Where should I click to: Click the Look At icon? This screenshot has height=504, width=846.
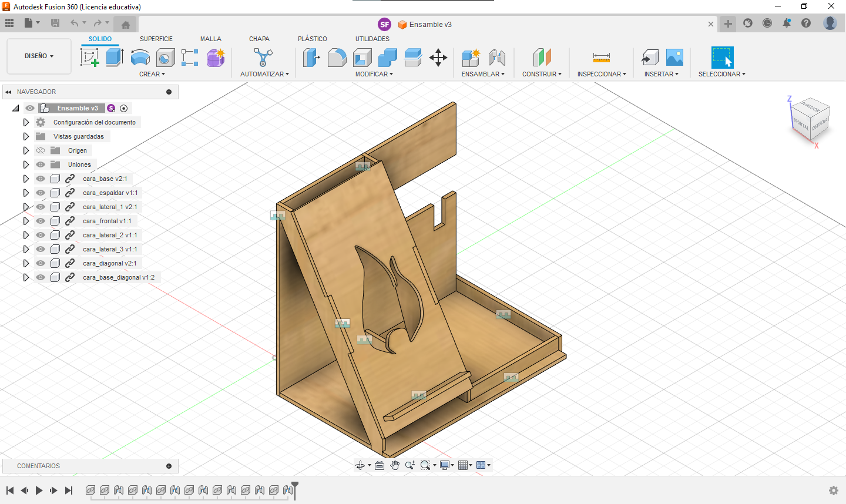point(380,465)
